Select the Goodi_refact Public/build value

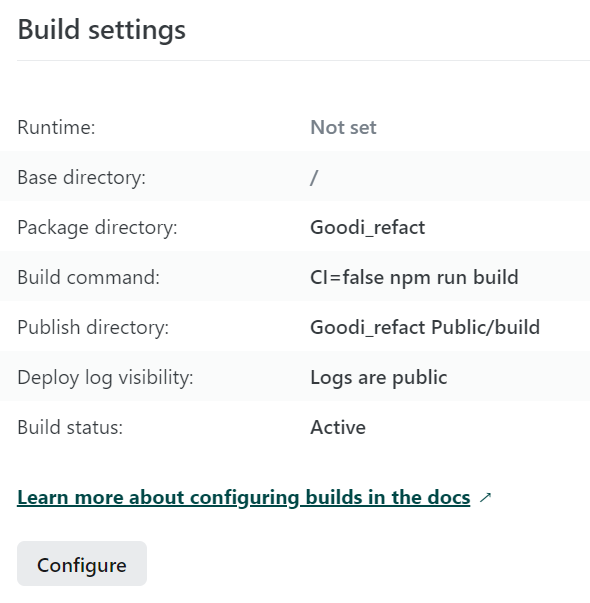[x=425, y=327]
